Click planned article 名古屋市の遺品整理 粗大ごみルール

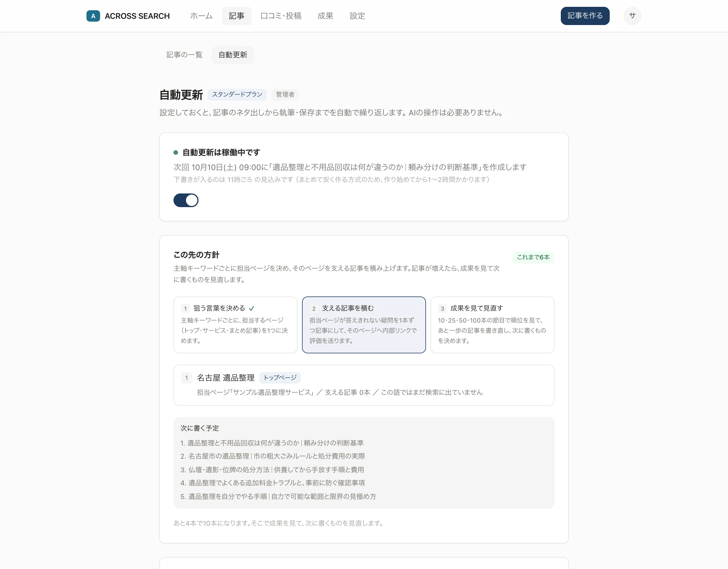273,456
